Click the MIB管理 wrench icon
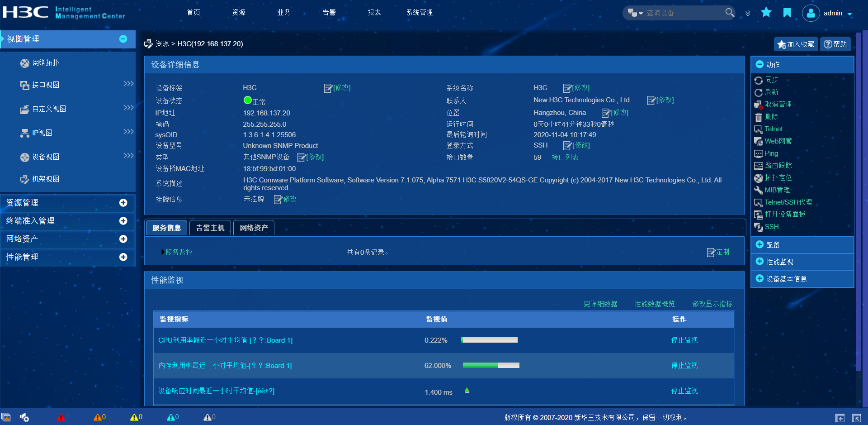Image resolution: width=868 pixels, height=425 pixels. tap(758, 190)
